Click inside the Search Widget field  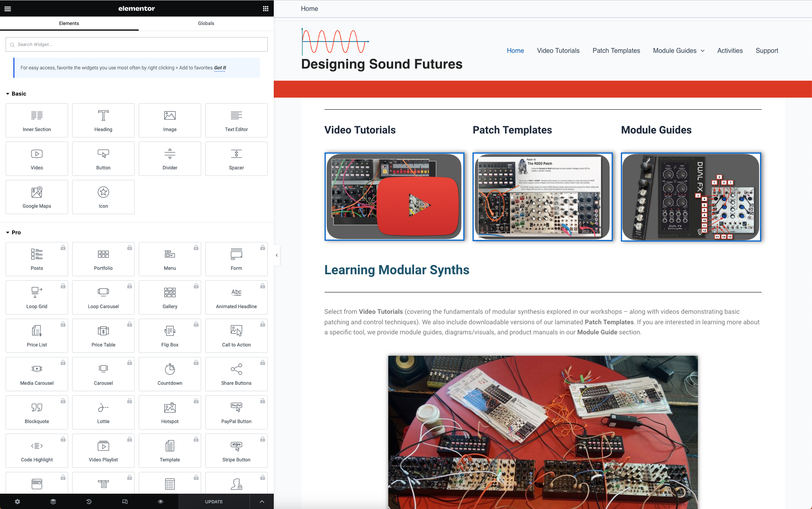[137, 44]
